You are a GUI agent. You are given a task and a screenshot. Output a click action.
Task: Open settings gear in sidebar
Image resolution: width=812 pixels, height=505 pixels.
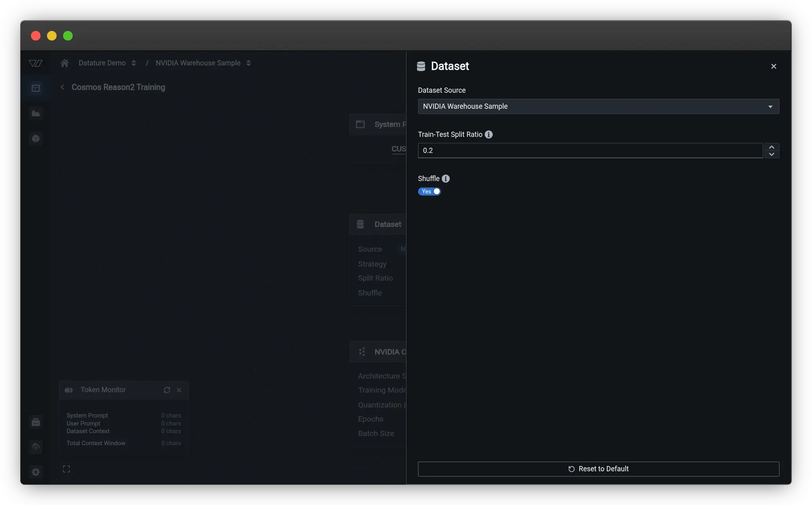[x=36, y=472]
